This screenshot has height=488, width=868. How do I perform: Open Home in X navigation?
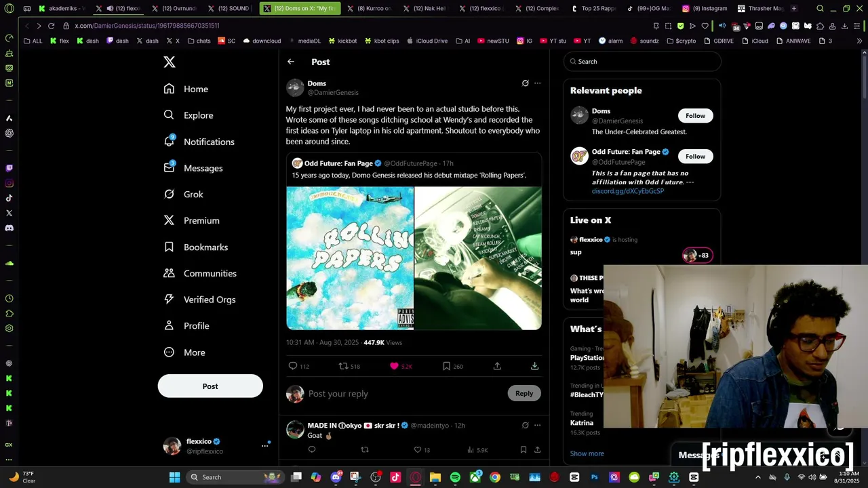click(186, 89)
